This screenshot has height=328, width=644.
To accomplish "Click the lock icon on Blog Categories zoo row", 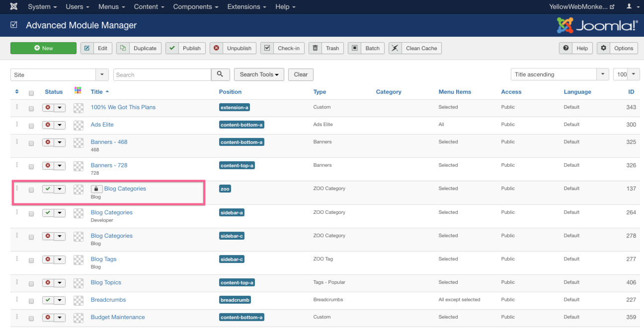I will click(96, 189).
